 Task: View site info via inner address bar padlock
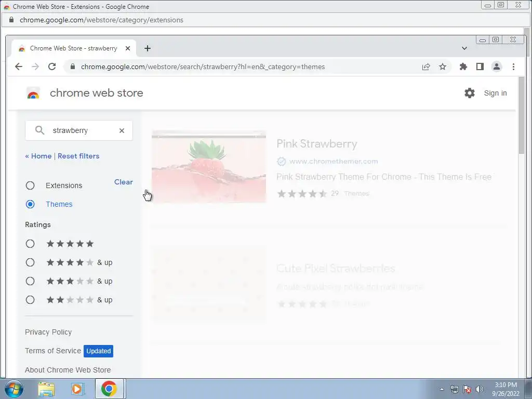(x=72, y=67)
